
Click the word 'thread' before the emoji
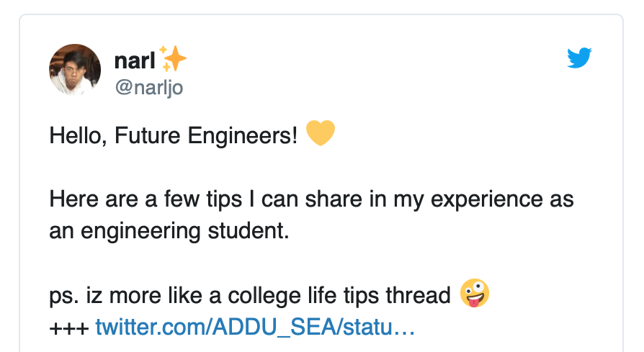(418, 295)
